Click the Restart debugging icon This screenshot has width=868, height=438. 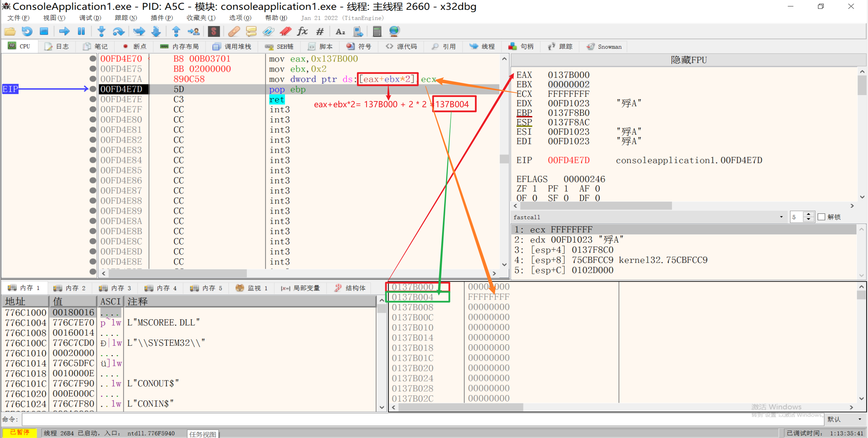tap(27, 32)
